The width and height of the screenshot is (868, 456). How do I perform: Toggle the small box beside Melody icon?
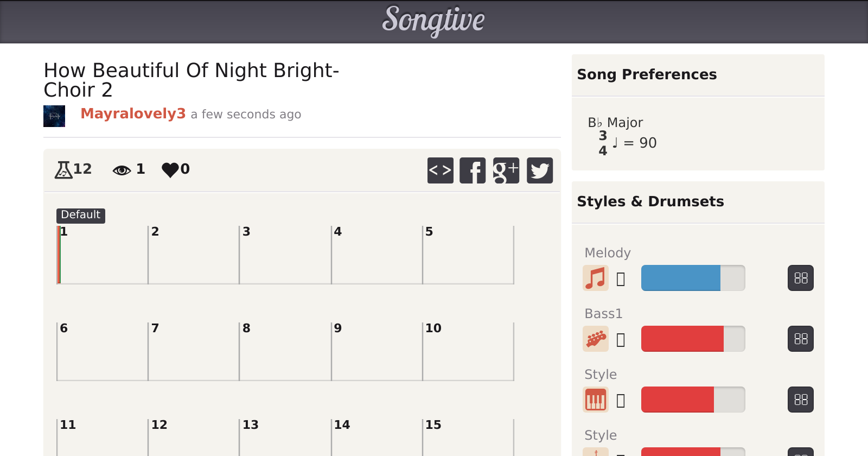[621, 279]
